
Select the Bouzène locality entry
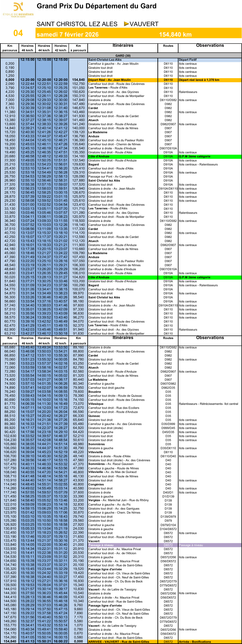click(95, 392)
